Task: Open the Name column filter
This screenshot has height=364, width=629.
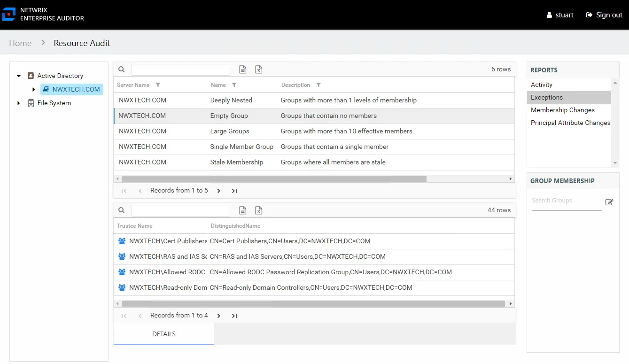Action: [234, 85]
